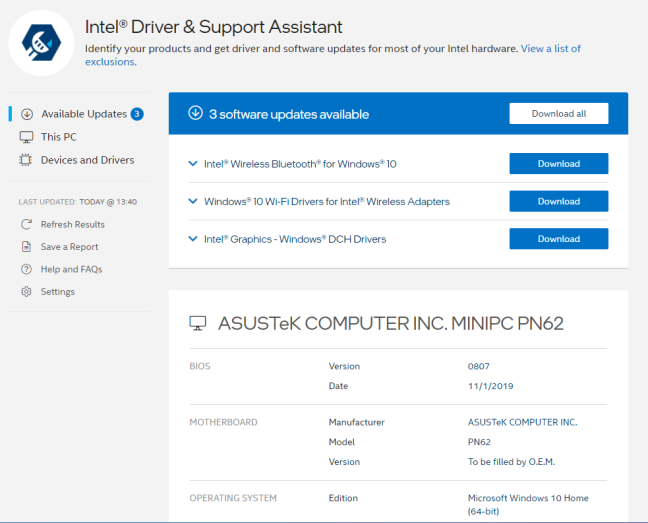Click the OPERATING SYSTEM section label

(x=233, y=498)
